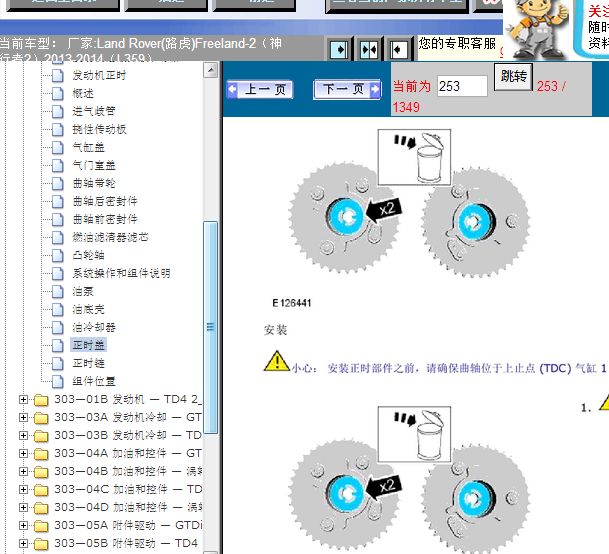Image resolution: width=609 pixels, height=554 pixels.
Task: Click the expand-right panel arrow icon
Action: [x=339, y=50]
